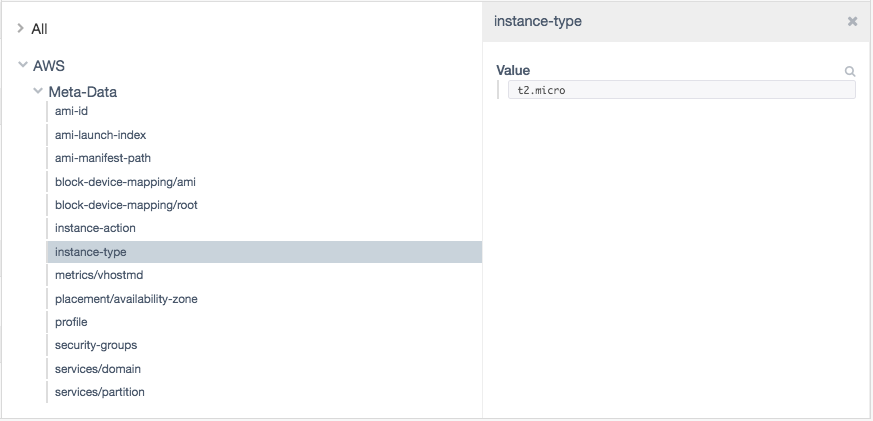Select the profile metadata entry
The width and height of the screenshot is (873, 421).
pos(264,322)
